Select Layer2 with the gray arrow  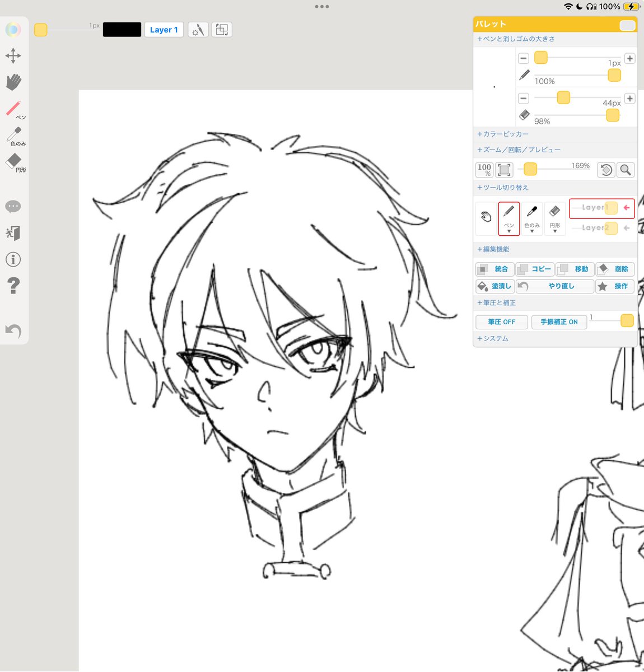[x=627, y=228]
